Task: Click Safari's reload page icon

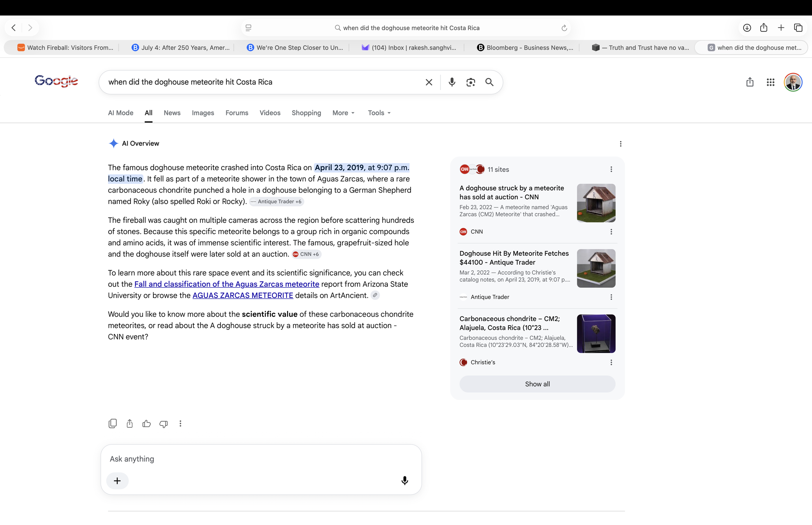Action: point(564,28)
